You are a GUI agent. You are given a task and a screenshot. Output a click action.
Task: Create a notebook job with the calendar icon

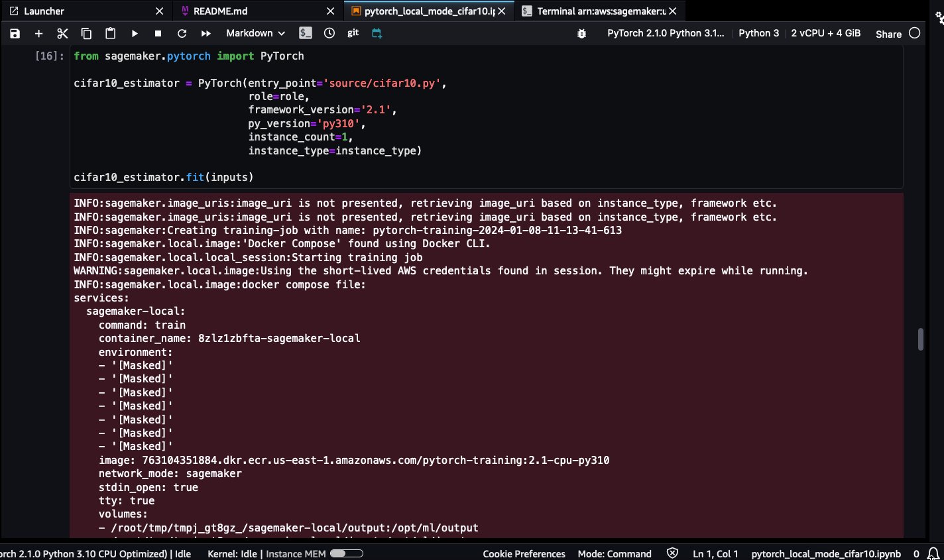[377, 33]
